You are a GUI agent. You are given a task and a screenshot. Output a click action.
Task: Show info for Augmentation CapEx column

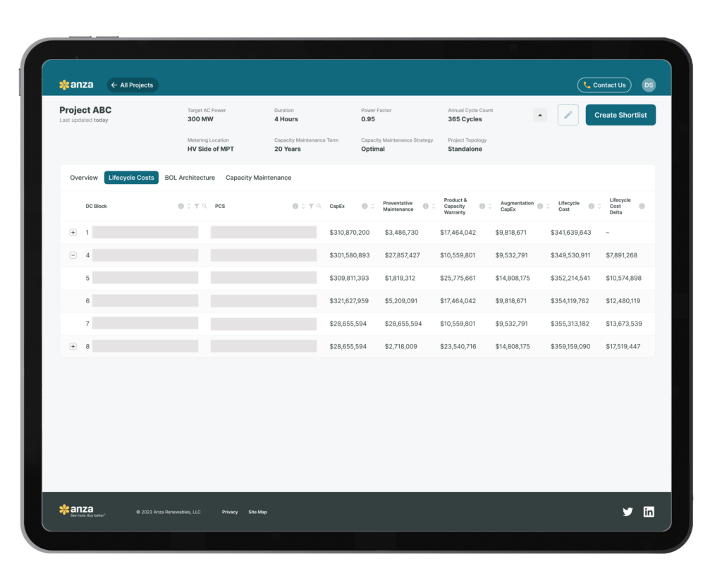coord(540,207)
